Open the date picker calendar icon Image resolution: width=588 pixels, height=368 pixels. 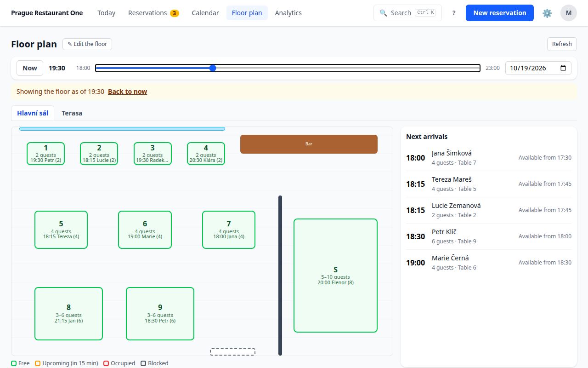563,68
